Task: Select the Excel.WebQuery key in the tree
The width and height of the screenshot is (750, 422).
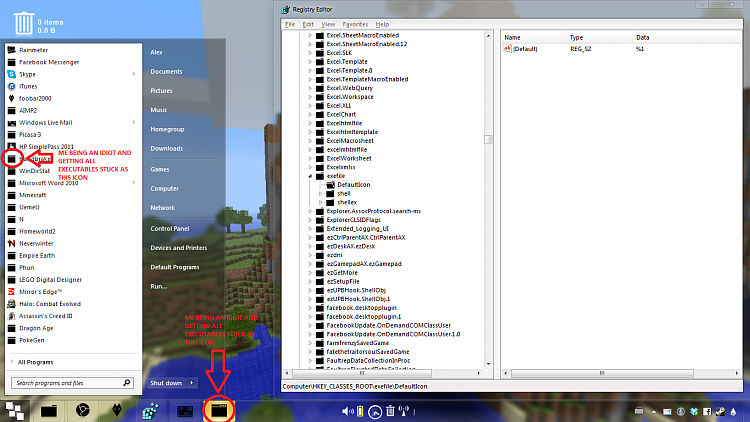Action: coord(350,88)
